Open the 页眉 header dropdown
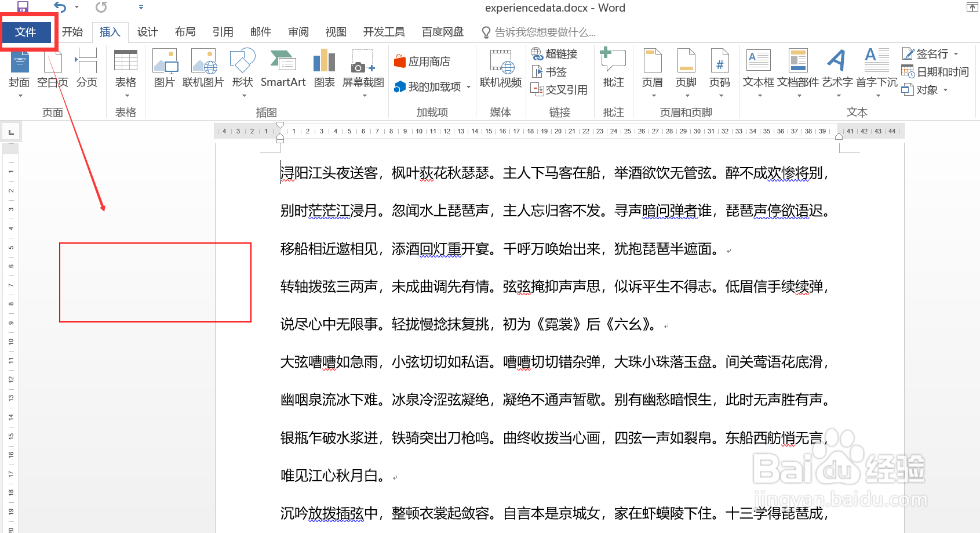This screenshot has height=533, width=980. click(x=653, y=73)
